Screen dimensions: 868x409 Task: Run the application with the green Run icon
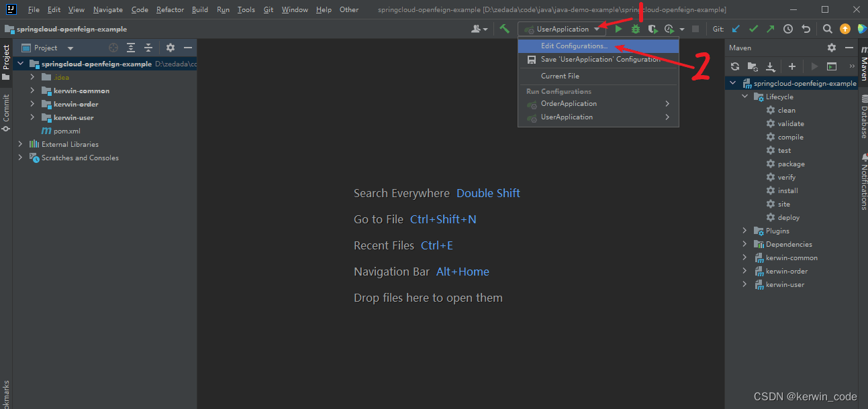click(618, 29)
